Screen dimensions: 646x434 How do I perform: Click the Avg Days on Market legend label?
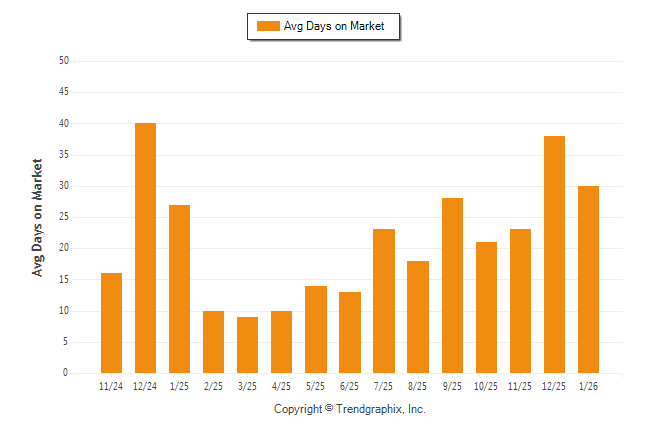pyautogui.click(x=334, y=26)
